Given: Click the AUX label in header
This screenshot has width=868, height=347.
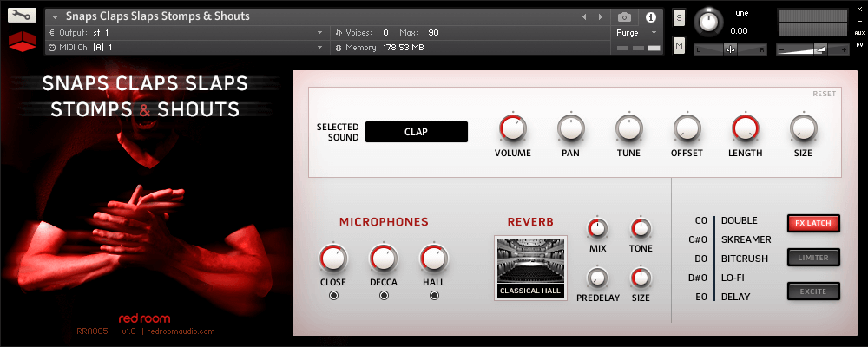Looking at the screenshot, I should click(859, 33).
